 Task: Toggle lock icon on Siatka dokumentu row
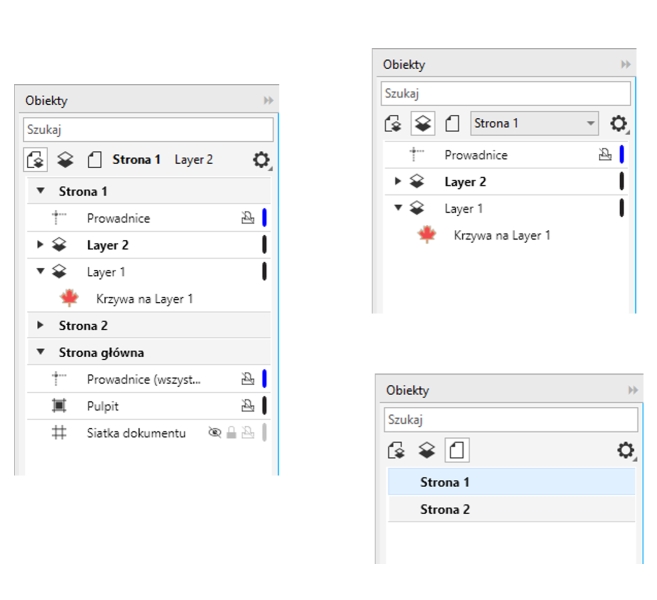231,433
